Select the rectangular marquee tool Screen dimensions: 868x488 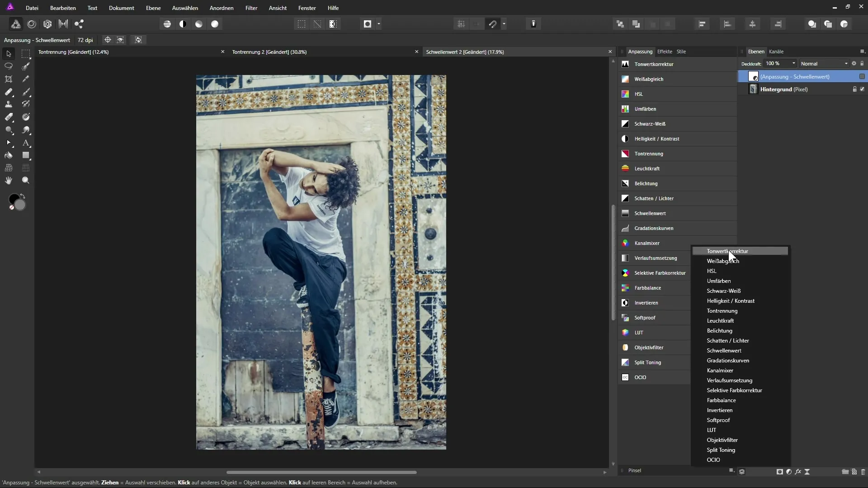click(x=26, y=54)
